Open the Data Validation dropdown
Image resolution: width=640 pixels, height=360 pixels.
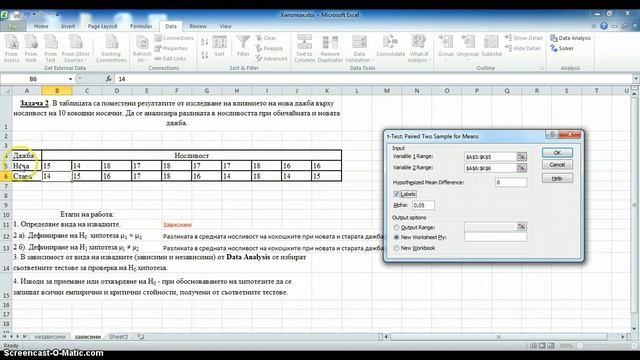pyautogui.click(x=359, y=49)
